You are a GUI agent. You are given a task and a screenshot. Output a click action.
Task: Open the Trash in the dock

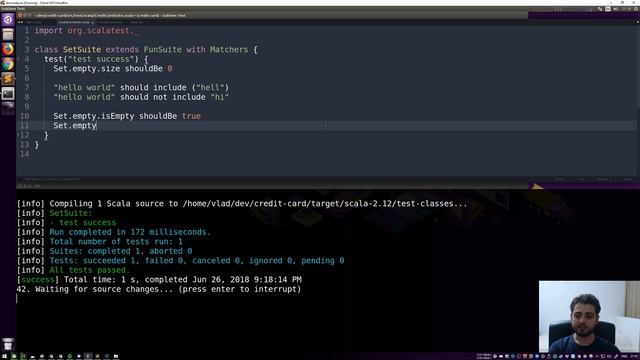click(x=8, y=344)
